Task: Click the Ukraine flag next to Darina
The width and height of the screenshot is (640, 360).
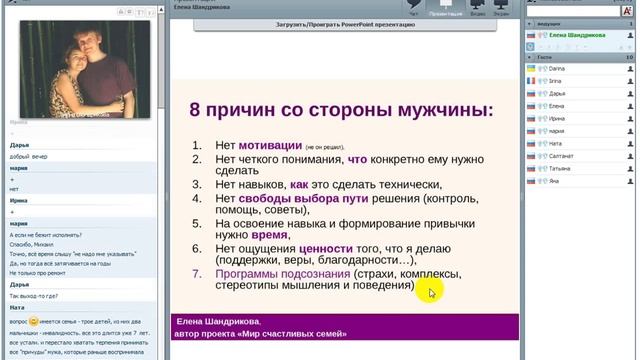Action: point(531,69)
